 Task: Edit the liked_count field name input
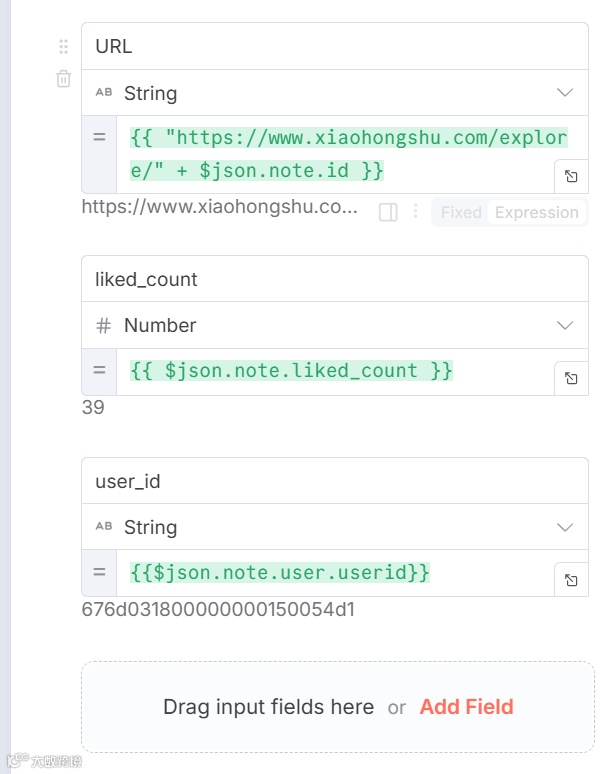tap(335, 279)
